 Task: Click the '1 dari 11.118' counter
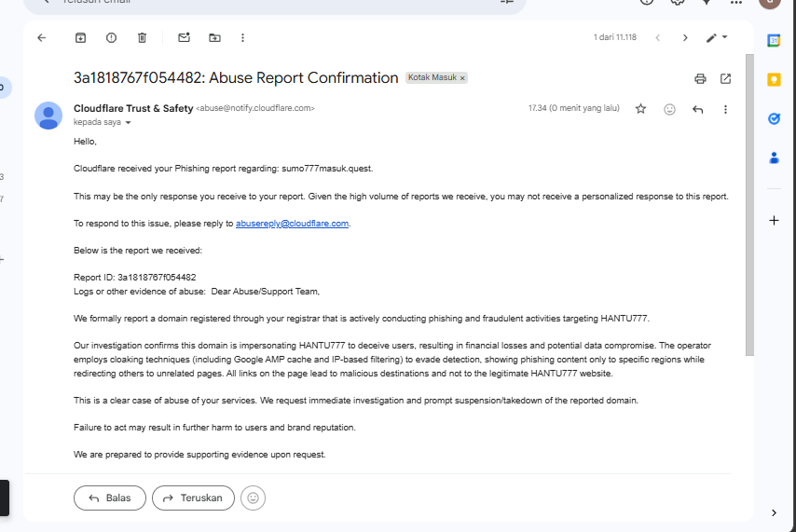point(615,37)
